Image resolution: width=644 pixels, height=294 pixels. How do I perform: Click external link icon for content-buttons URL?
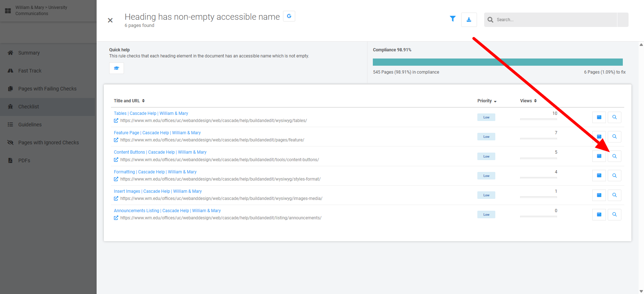[x=116, y=160]
